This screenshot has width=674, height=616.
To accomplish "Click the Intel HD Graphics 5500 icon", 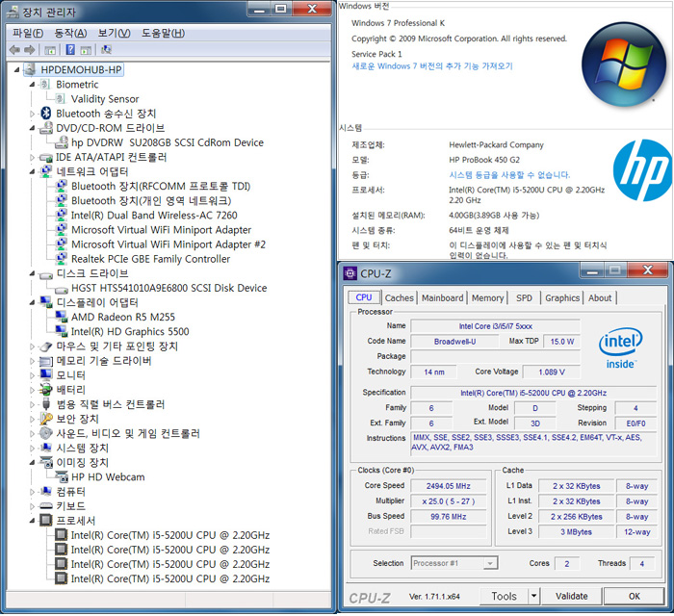I will click(x=62, y=331).
